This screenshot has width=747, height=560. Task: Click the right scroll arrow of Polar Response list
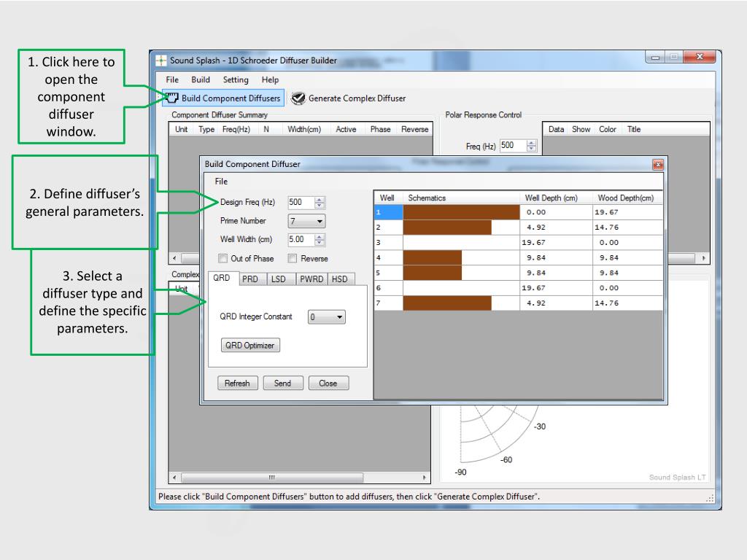(704, 258)
